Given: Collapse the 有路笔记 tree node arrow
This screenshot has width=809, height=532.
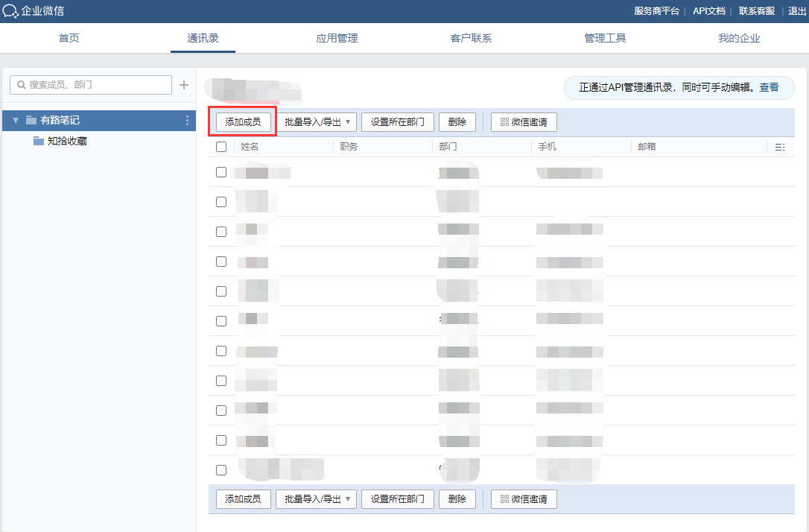Looking at the screenshot, I should 16,121.
